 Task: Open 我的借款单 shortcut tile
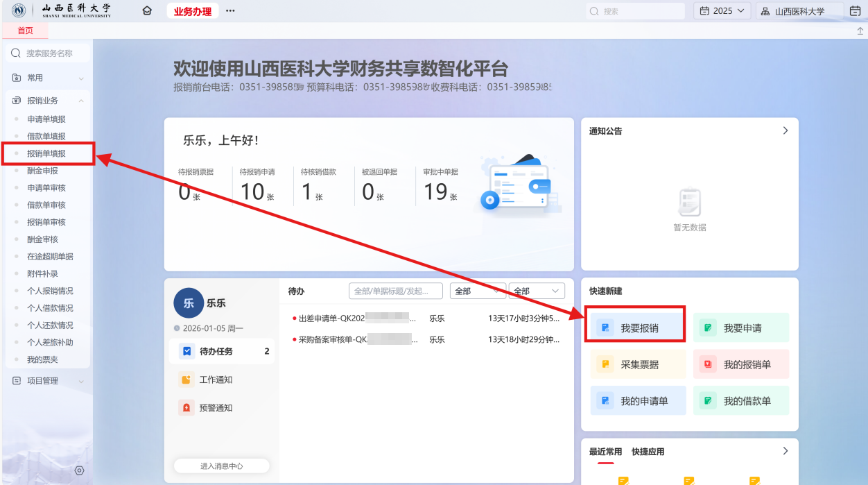(740, 401)
